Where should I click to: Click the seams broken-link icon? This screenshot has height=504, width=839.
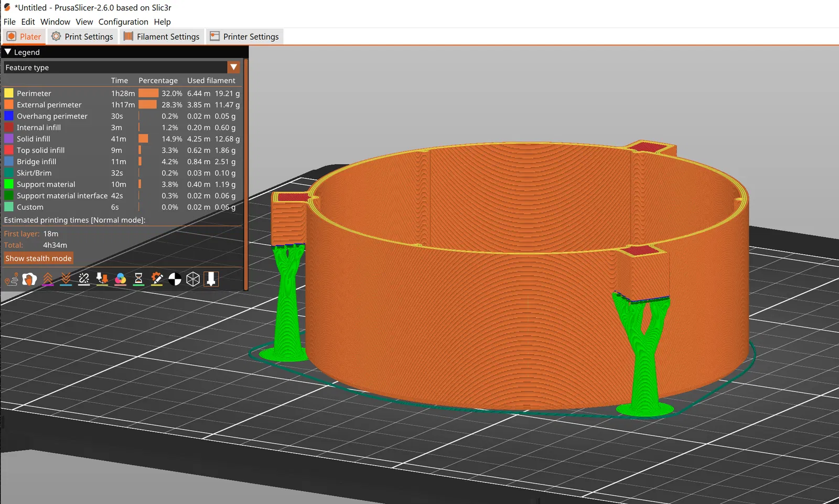[x=84, y=279]
